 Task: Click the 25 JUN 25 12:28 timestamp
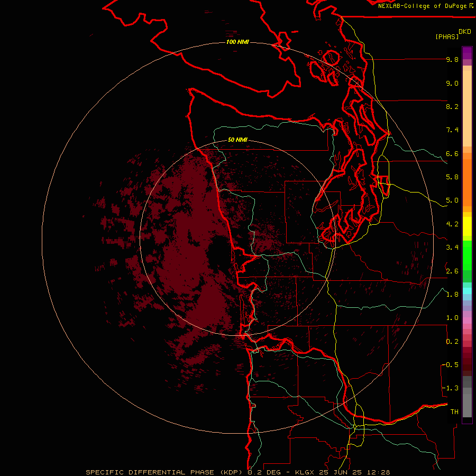(x=354, y=472)
